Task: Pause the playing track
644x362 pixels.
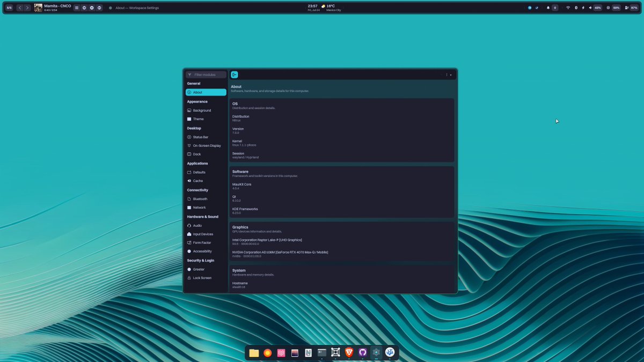Action: pyautogui.click(x=92, y=8)
